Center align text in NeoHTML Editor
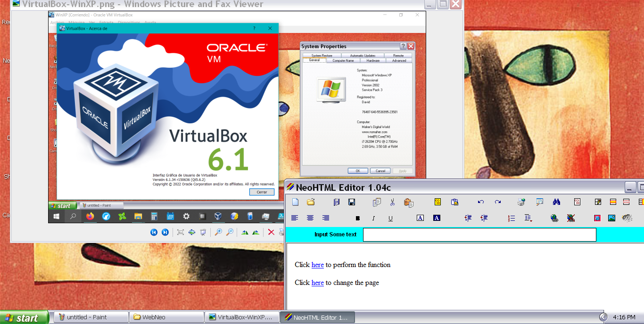Screen dimensions: 644x324 pos(310,218)
